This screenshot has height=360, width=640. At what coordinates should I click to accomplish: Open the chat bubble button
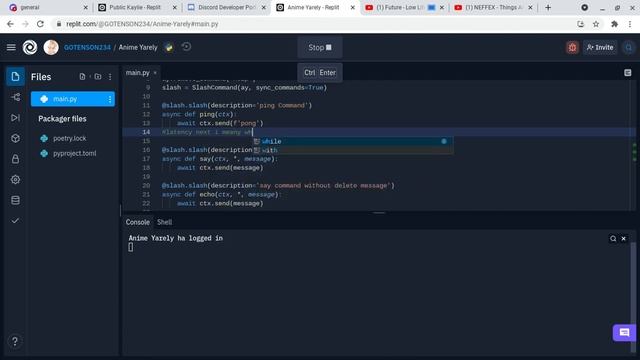624,332
